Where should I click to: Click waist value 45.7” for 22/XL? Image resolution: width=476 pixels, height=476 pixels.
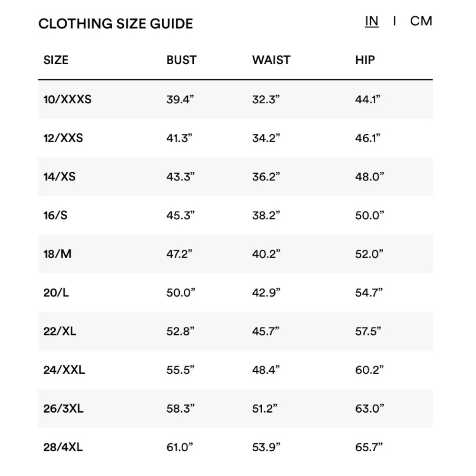pos(266,331)
